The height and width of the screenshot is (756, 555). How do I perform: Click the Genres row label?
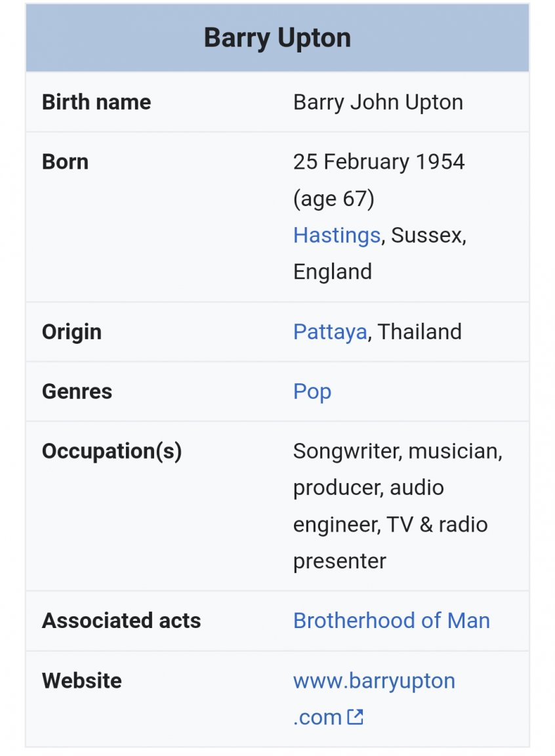click(x=77, y=392)
